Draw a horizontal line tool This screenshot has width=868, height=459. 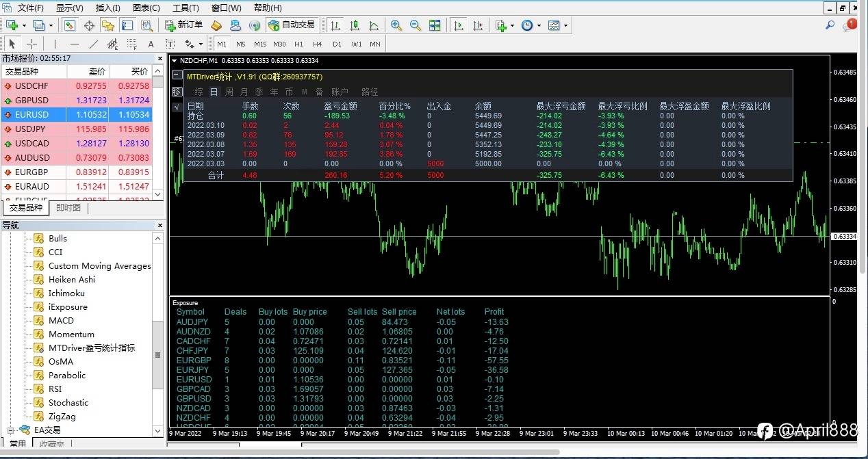(75, 44)
